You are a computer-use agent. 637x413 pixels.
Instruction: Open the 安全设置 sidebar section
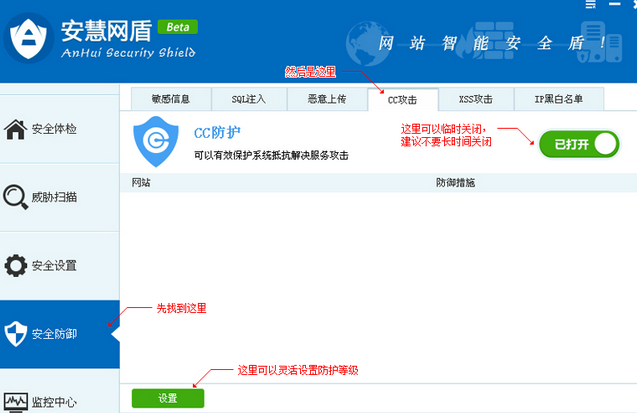click(60, 266)
